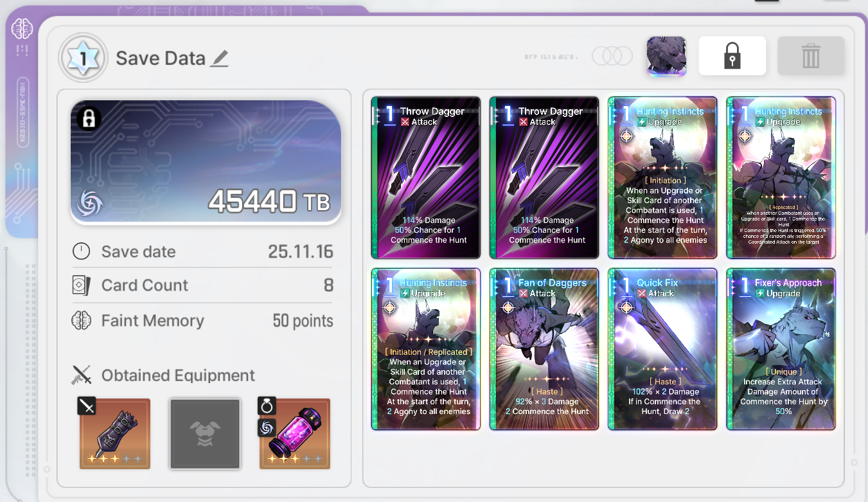
Task: Select the dagger weapon equipment slot
Action: pos(114,433)
